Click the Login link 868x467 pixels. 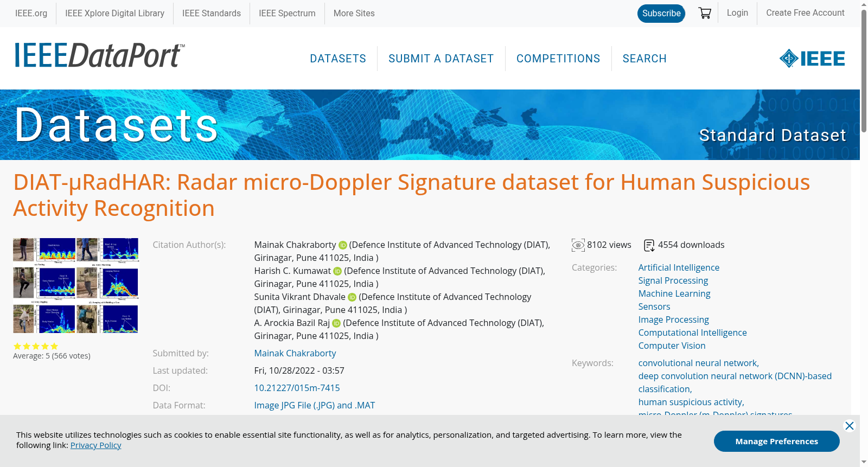(x=737, y=12)
